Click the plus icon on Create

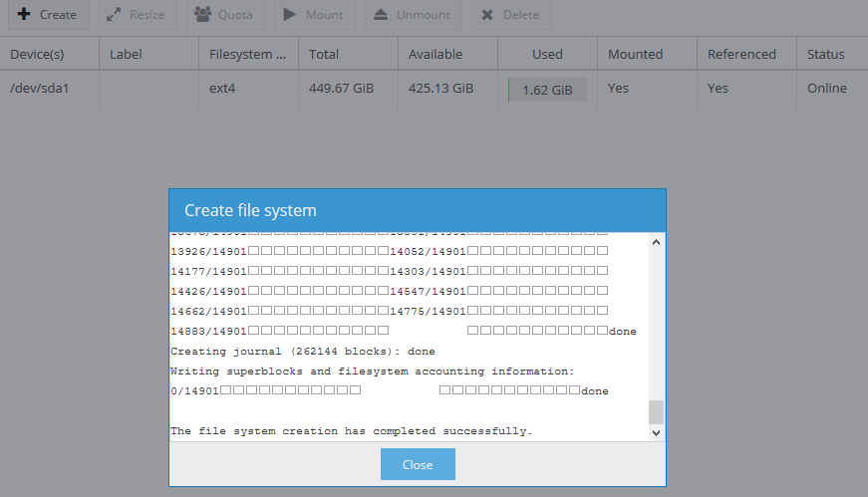pyautogui.click(x=24, y=15)
